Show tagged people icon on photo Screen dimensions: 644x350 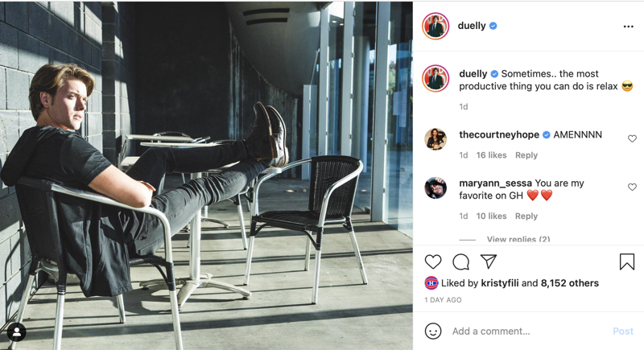tap(16, 333)
